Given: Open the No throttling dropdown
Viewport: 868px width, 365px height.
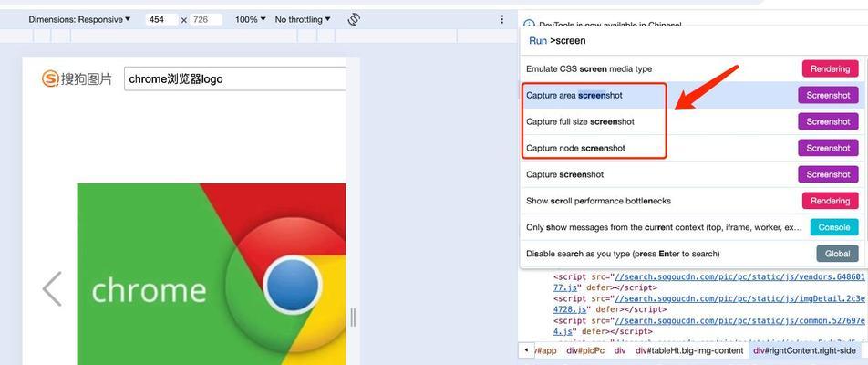Looking at the screenshot, I should point(303,19).
